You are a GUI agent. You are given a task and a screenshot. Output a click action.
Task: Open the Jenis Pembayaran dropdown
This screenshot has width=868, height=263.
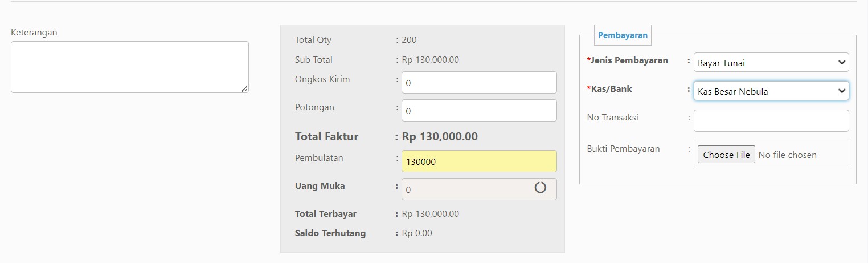[771, 63]
